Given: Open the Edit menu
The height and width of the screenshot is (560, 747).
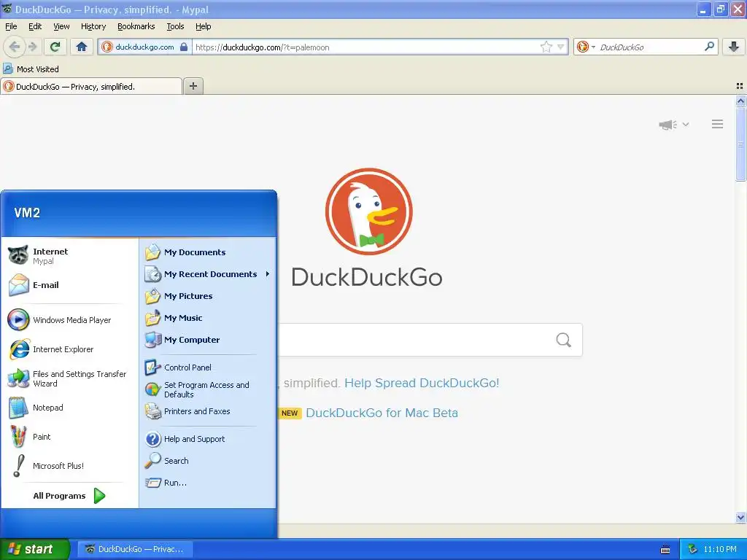Looking at the screenshot, I should click(x=35, y=26).
